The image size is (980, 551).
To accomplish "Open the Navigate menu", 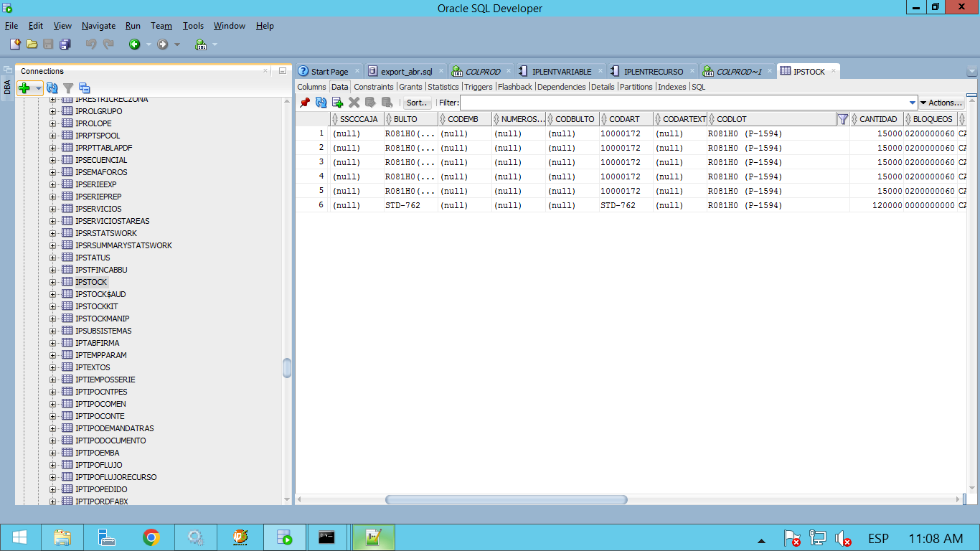I will [98, 26].
